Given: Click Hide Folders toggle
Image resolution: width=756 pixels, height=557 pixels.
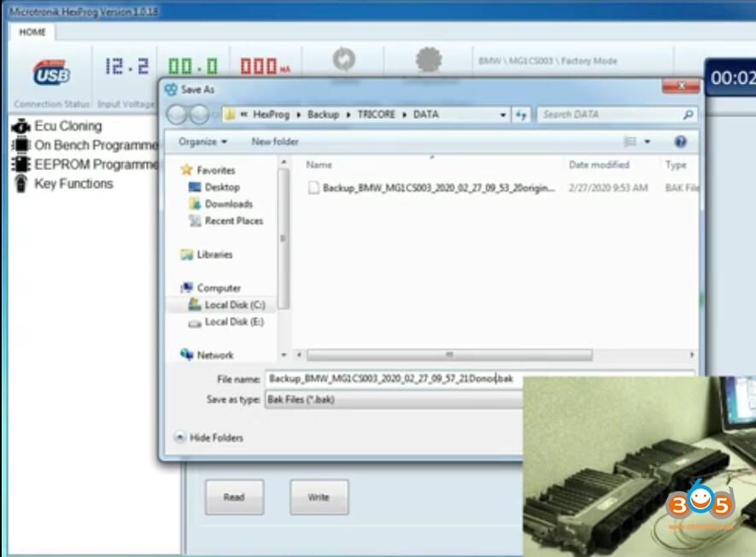Looking at the screenshot, I should pos(210,438).
